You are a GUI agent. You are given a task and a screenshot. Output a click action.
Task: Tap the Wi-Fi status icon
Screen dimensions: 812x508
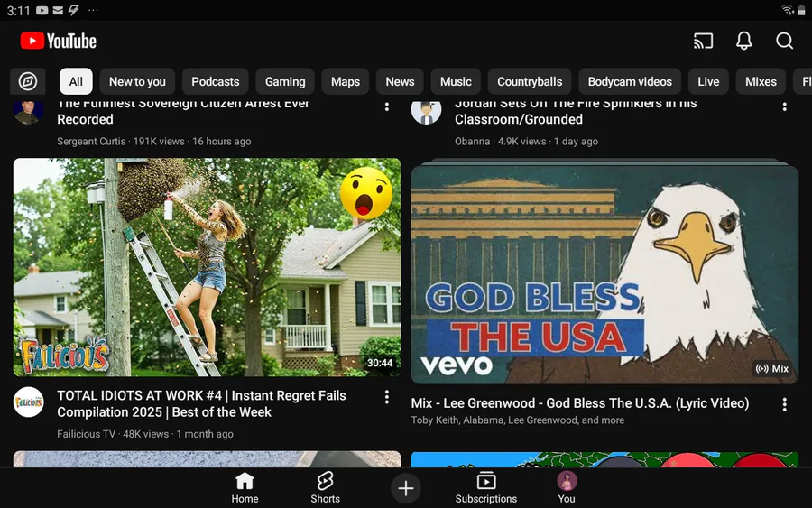pos(787,10)
